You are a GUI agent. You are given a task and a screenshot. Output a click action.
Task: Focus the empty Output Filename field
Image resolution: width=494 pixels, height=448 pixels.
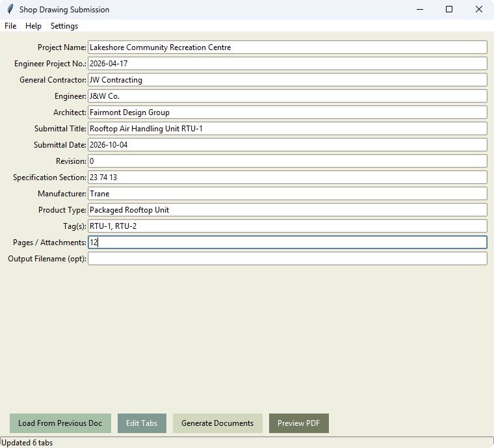coord(287,259)
